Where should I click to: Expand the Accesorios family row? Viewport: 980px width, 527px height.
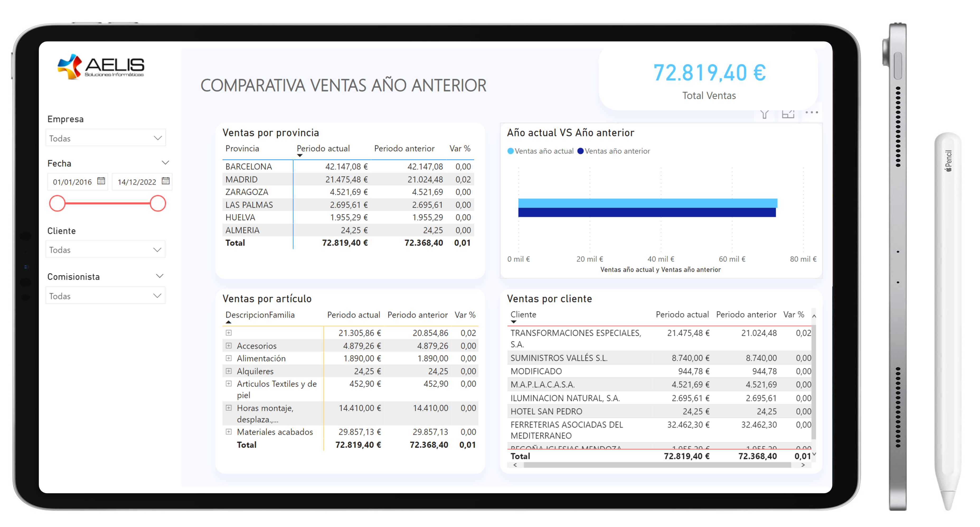pyautogui.click(x=229, y=345)
